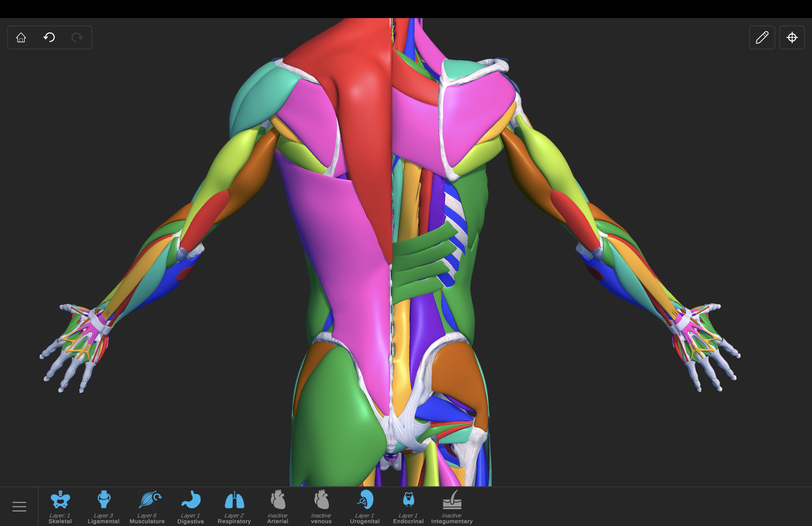The height and width of the screenshot is (526, 812).
Task: Enable the inactive venous system
Action: (x=321, y=500)
